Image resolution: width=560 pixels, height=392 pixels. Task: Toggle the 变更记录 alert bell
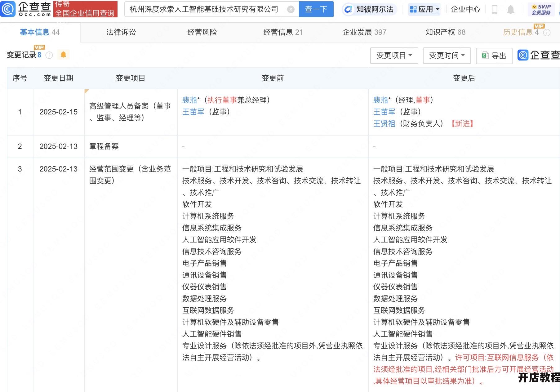tap(63, 55)
